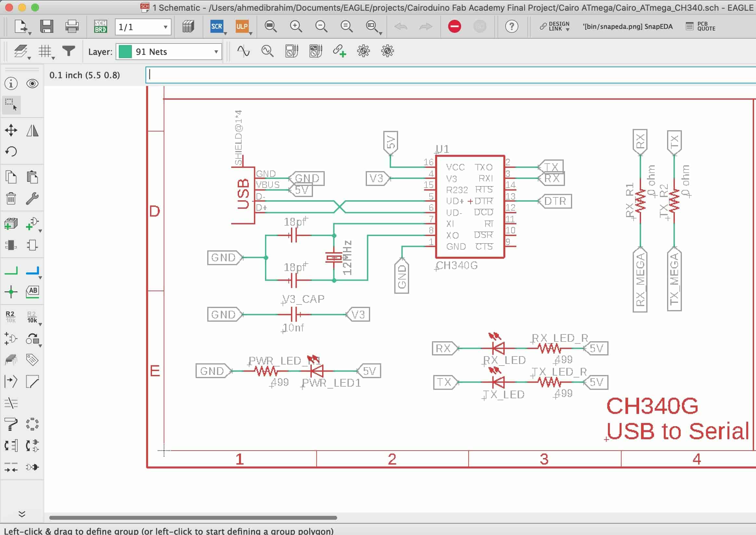Redo the last undone action
This screenshot has width=756, height=535.
(x=425, y=26)
